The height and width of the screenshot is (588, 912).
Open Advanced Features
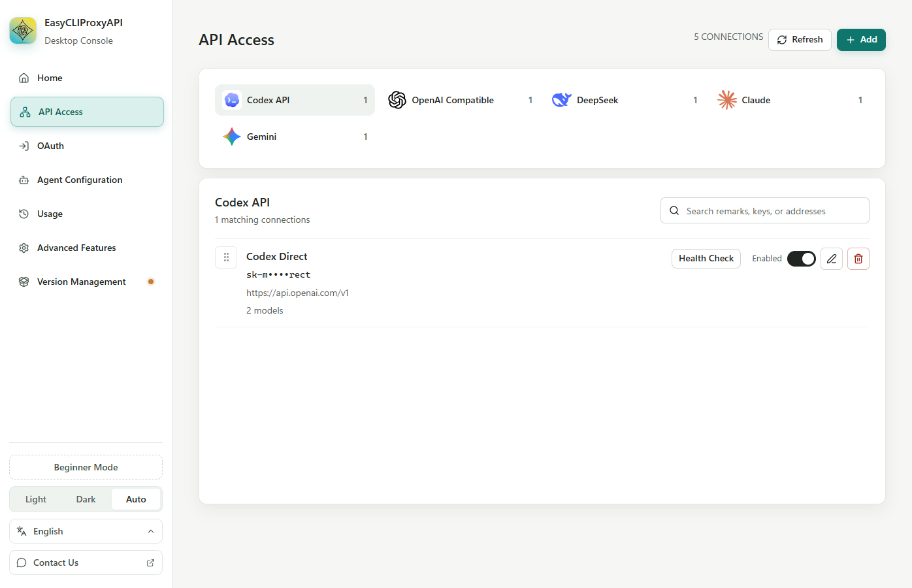[x=87, y=248]
